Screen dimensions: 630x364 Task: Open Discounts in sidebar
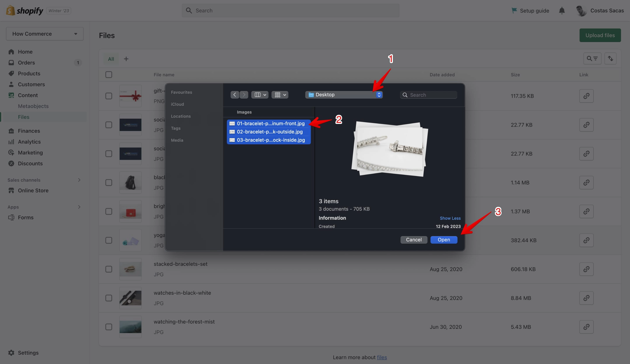(30, 163)
